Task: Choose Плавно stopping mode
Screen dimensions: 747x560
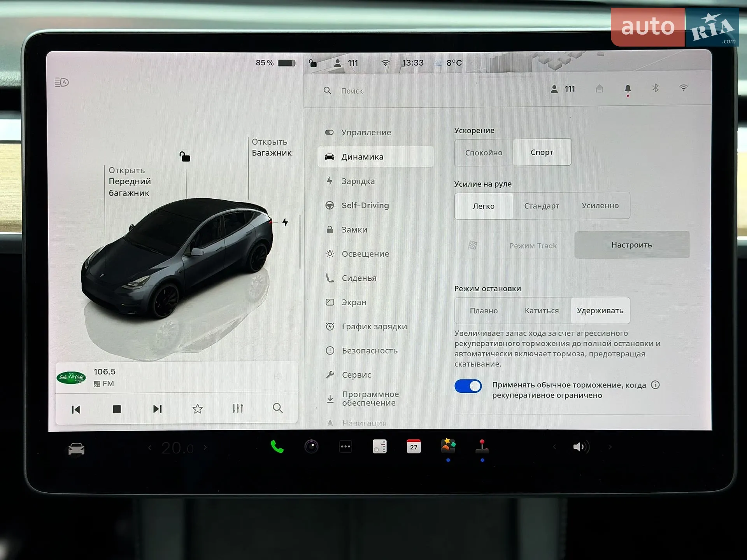Action: point(484,311)
